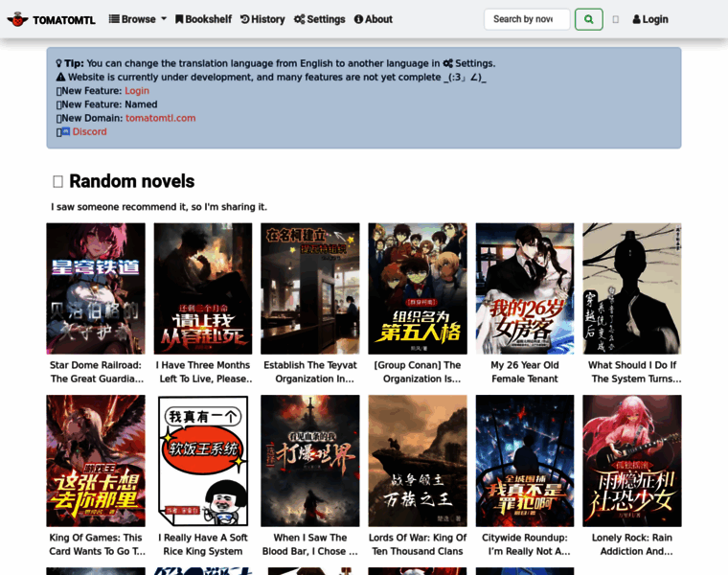Open the tomatomtl.com domain link
The image size is (728, 575).
coord(161,118)
